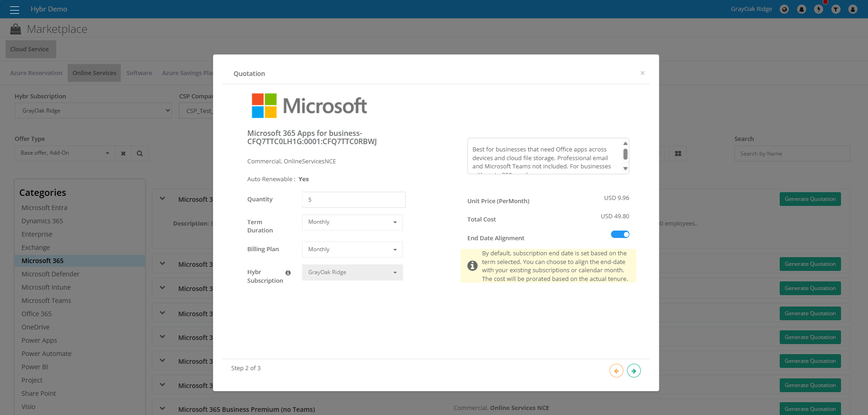Click info icon beside Hybr Subscription
This screenshot has width=868, height=415.
(x=288, y=273)
